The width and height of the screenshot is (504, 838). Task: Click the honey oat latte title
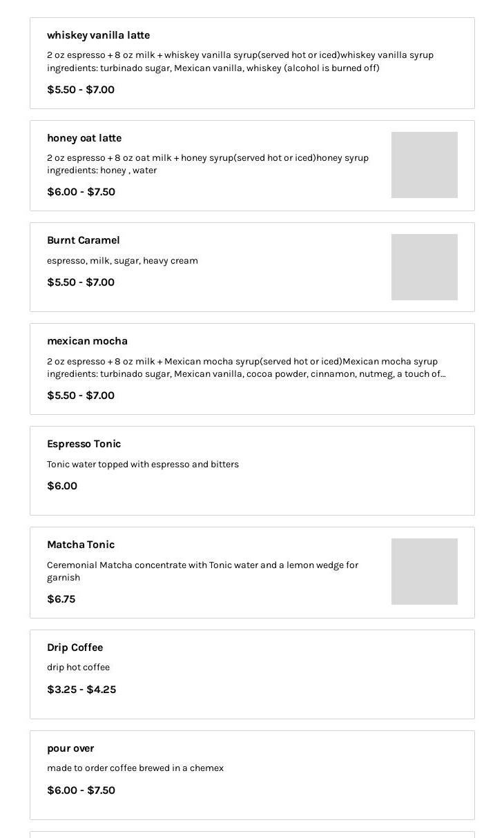click(84, 138)
